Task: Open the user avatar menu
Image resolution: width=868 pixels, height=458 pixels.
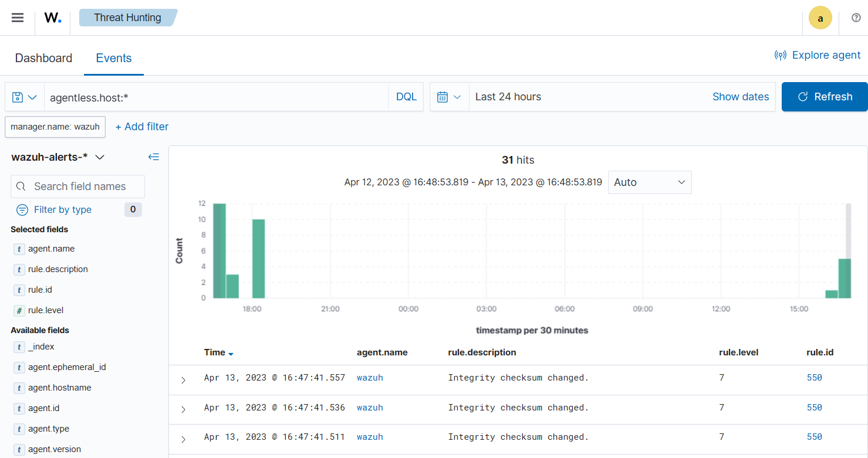Action: click(820, 18)
